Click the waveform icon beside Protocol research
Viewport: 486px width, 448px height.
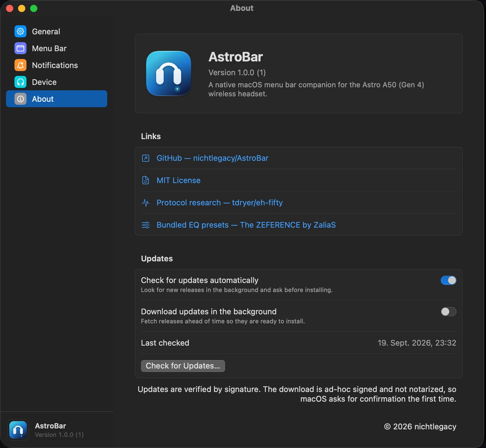[146, 203]
